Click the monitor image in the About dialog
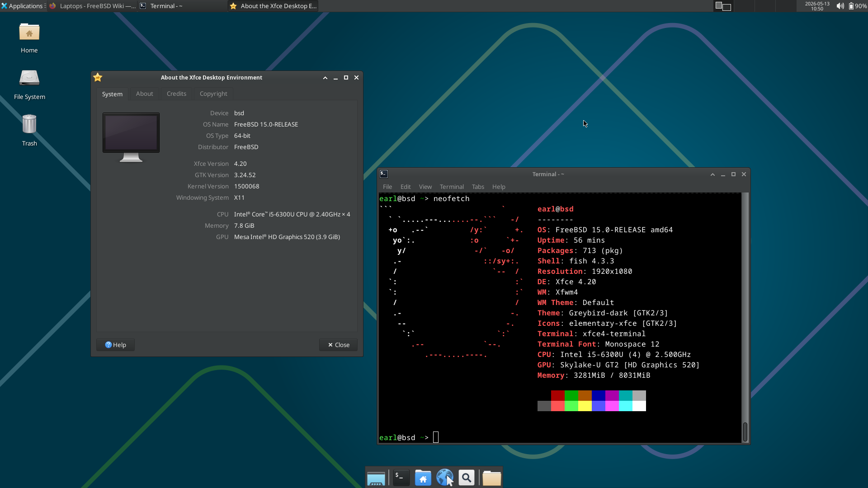Screen dimensions: 868x488 [x=131, y=137]
